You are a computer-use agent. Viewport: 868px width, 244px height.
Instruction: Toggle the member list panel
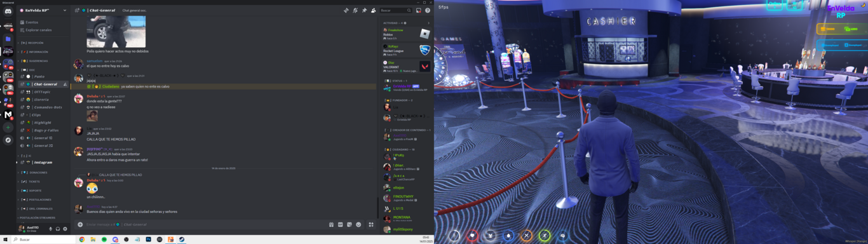tap(373, 10)
